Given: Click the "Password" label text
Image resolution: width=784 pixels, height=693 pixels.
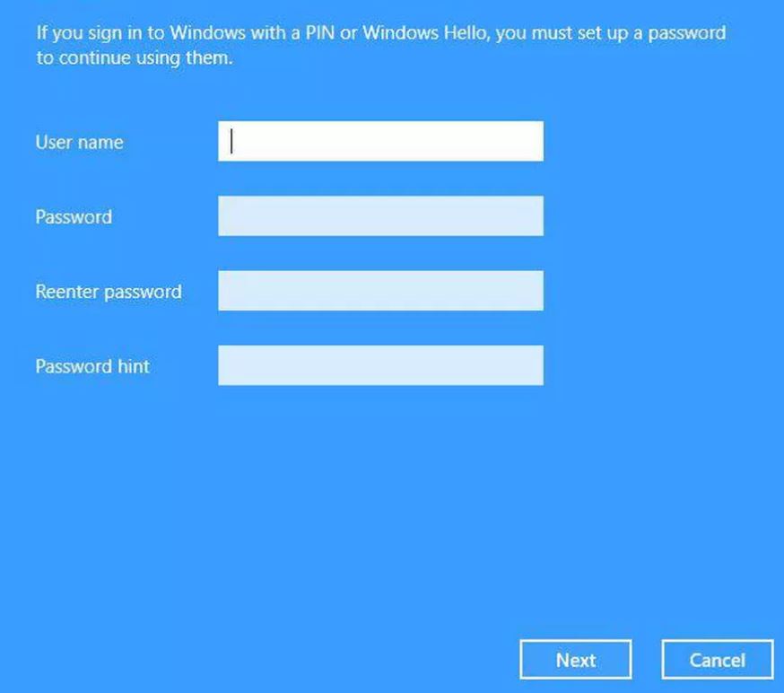Looking at the screenshot, I should coord(74,217).
